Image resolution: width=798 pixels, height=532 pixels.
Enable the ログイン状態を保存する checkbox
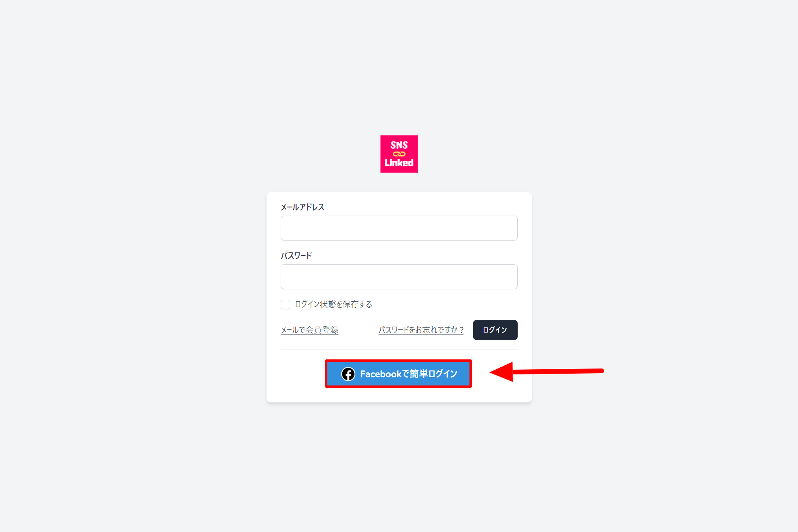285,305
